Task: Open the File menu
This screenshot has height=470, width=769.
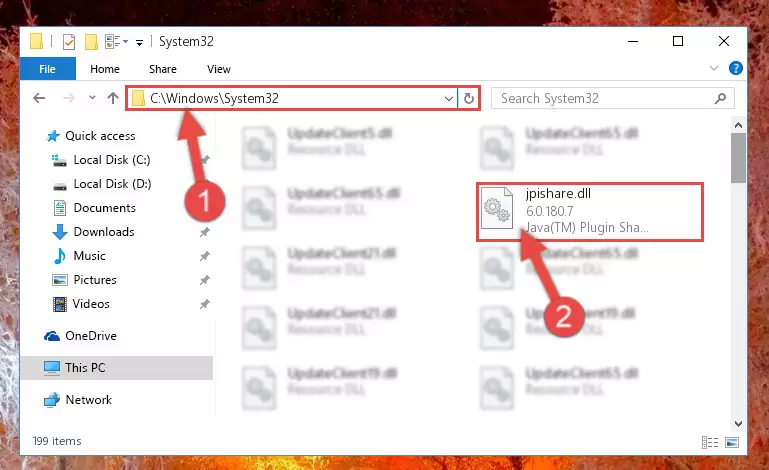Action: click(x=48, y=69)
